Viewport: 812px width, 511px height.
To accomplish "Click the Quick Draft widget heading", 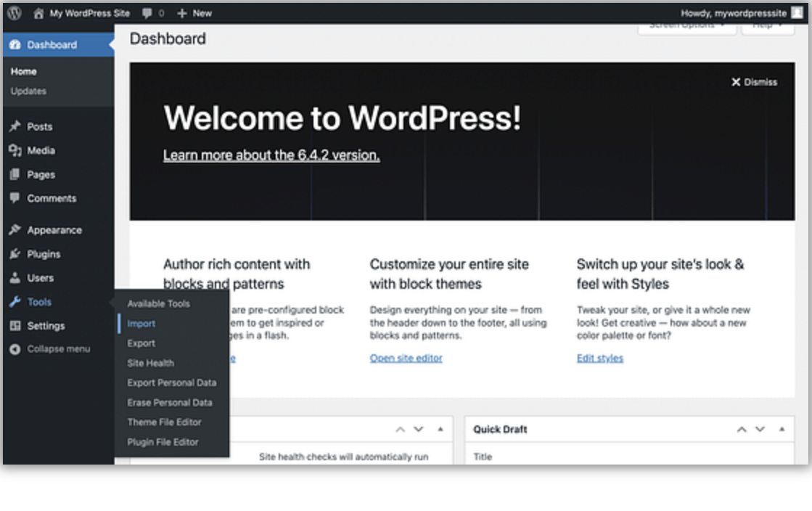I will (500, 429).
